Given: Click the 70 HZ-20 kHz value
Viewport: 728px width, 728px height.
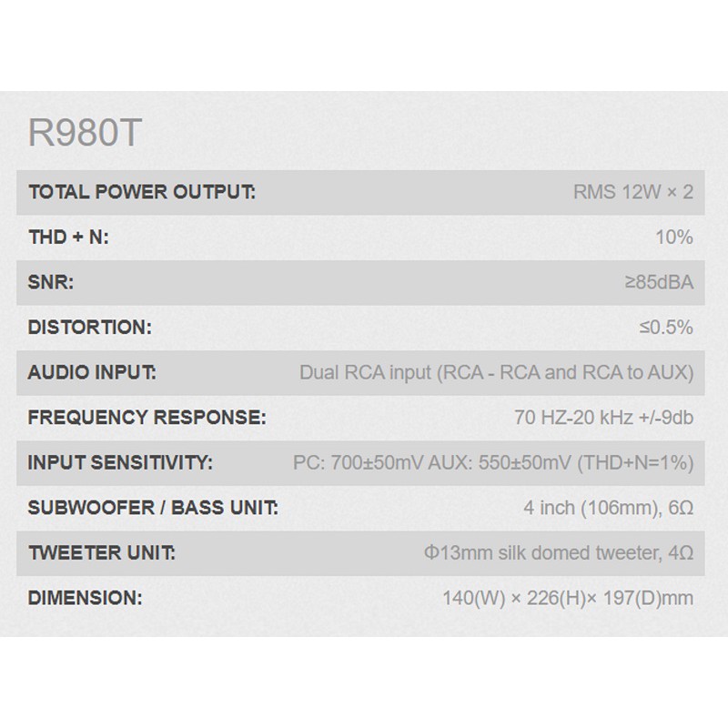Looking at the screenshot, I should click(x=603, y=419).
